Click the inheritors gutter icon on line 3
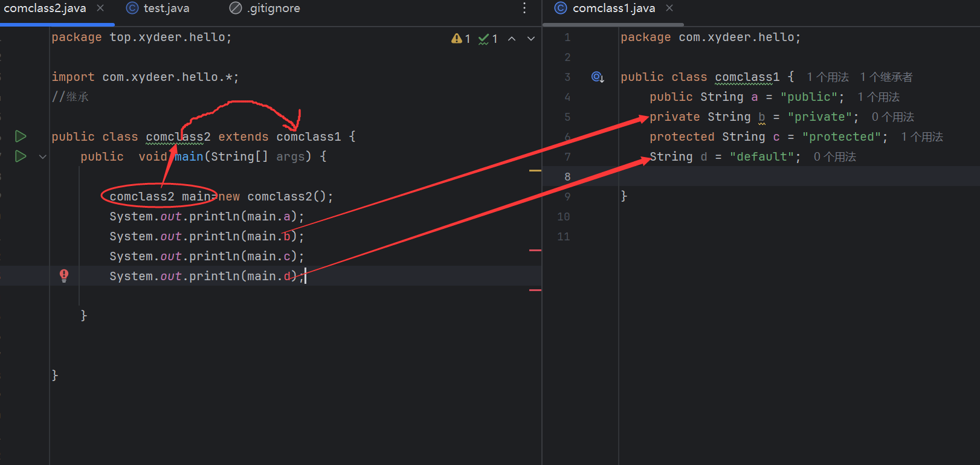This screenshot has height=465, width=980. [598, 77]
